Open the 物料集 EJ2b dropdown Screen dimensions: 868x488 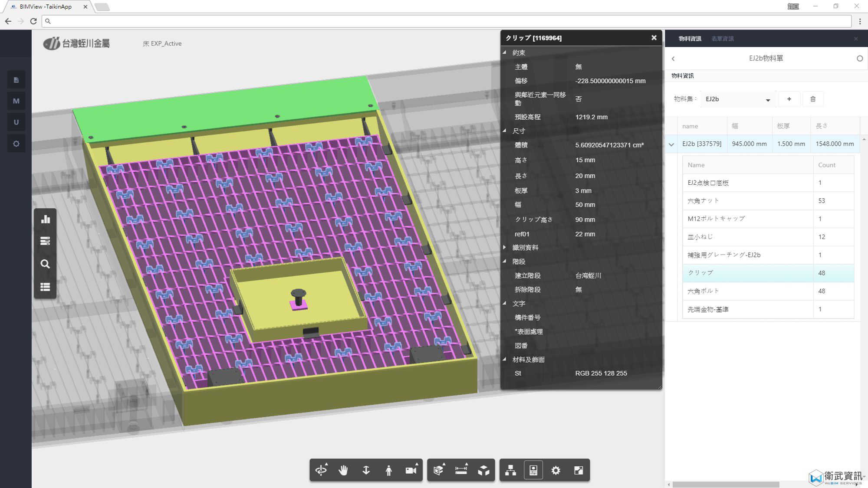738,99
